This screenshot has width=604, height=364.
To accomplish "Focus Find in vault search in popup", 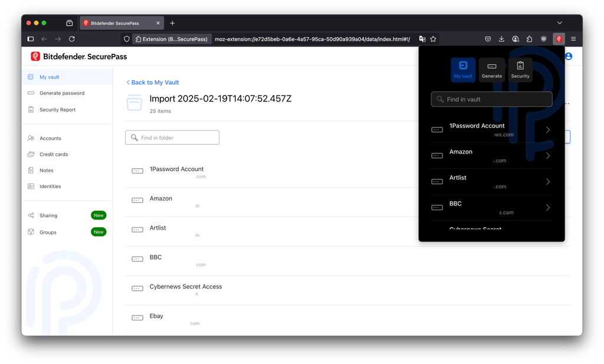I will (x=491, y=99).
